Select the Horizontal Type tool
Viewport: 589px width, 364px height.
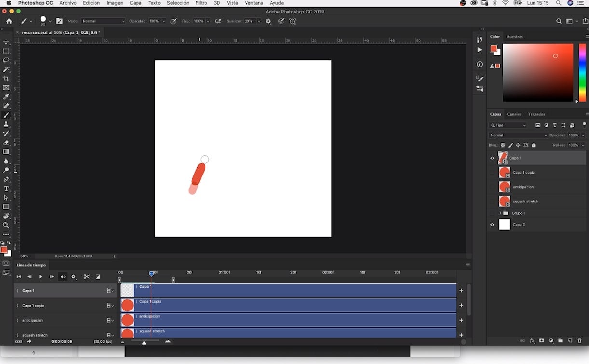[x=6, y=189]
